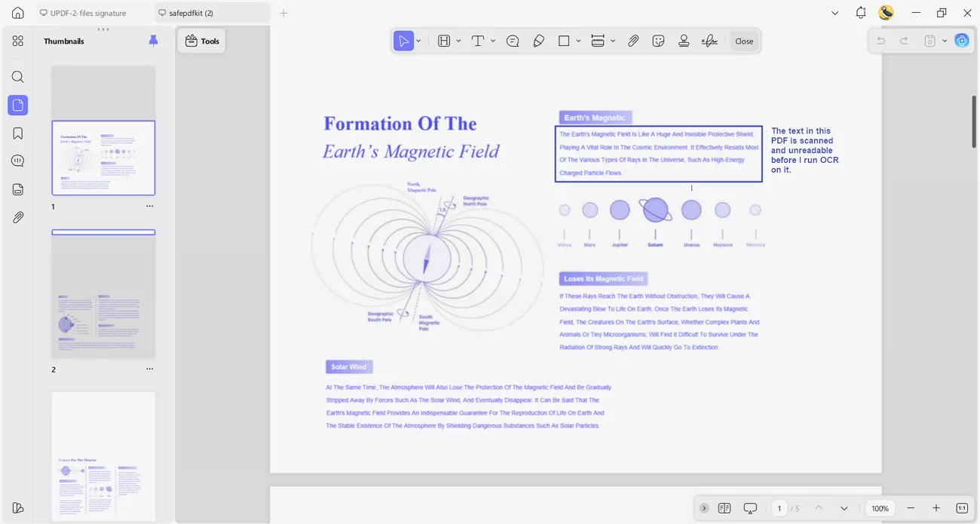The width and height of the screenshot is (980, 524).
Task: Zoom in with the plus button
Action: (x=936, y=508)
